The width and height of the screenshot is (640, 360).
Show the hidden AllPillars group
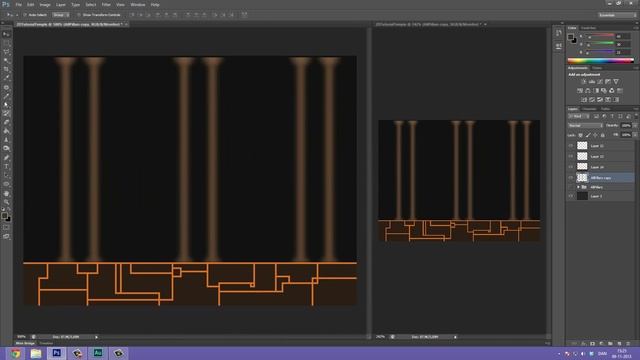571,187
